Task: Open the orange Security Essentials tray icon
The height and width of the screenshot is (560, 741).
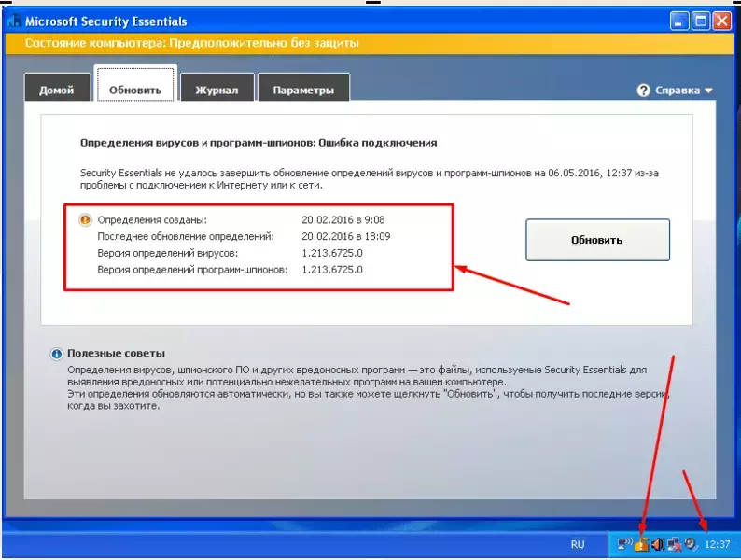Action: pyautogui.click(x=641, y=544)
